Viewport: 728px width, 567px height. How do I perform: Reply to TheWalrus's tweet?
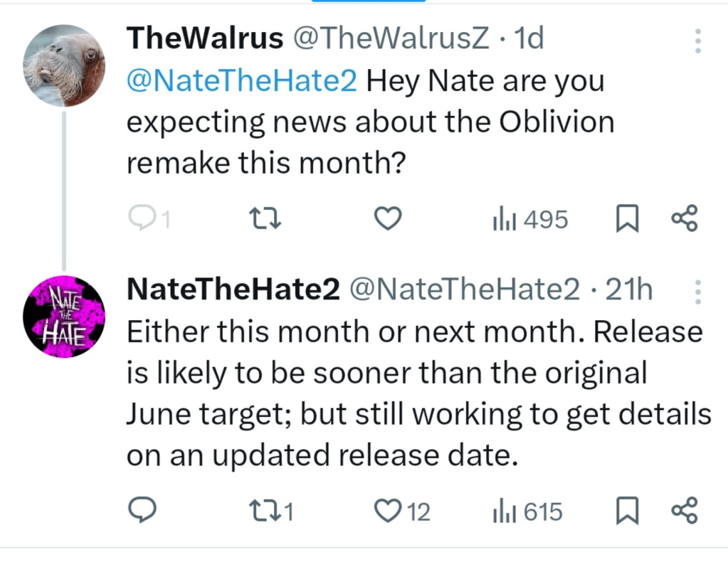pyautogui.click(x=142, y=219)
